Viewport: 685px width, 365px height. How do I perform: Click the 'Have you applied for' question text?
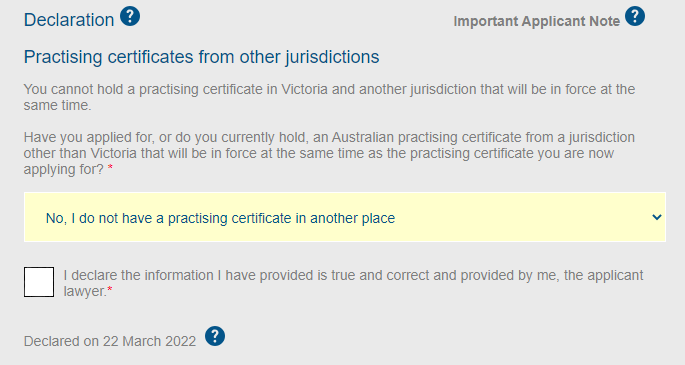(329, 153)
